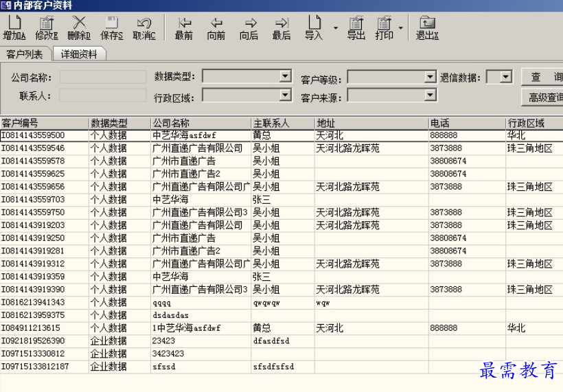Click the 导出 (Export) toolbar icon
This screenshot has height=392, width=563.
click(x=356, y=27)
